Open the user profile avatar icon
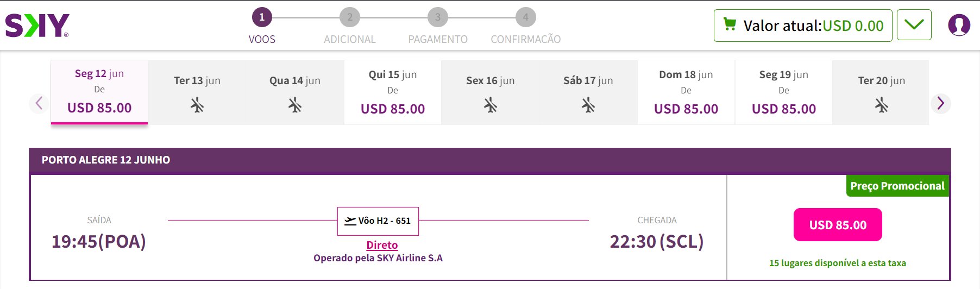980x289 pixels. click(x=959, y=25)
